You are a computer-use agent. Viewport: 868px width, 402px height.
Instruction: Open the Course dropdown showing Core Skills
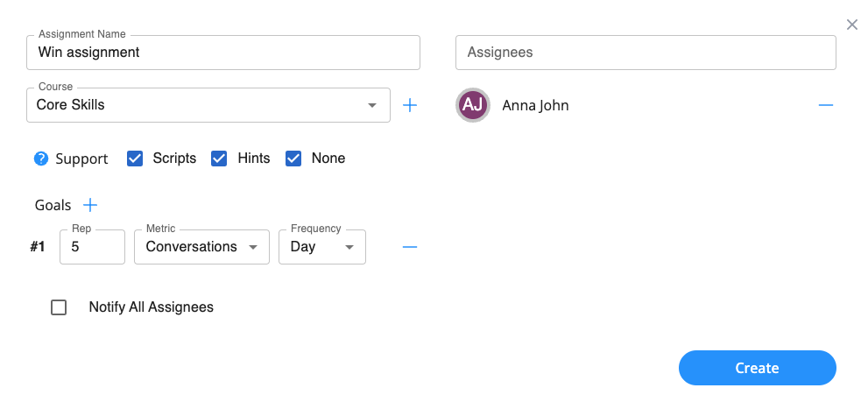(x=208, y=105)
